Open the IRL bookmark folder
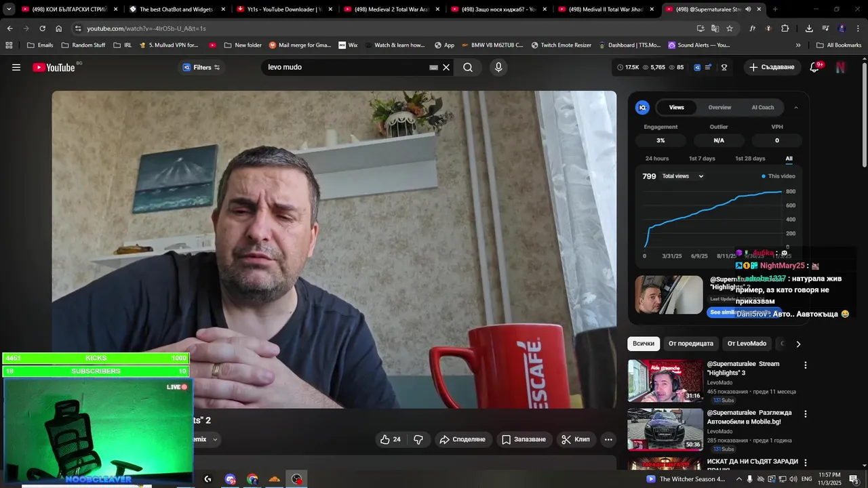Viewport: 868px width, 488px height. (123, 45)
